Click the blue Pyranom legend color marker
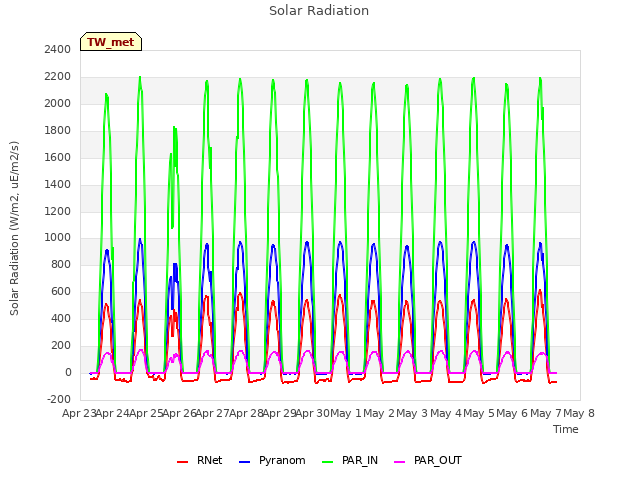This screenshot has height=480, width=640. (x=244, y=462)
